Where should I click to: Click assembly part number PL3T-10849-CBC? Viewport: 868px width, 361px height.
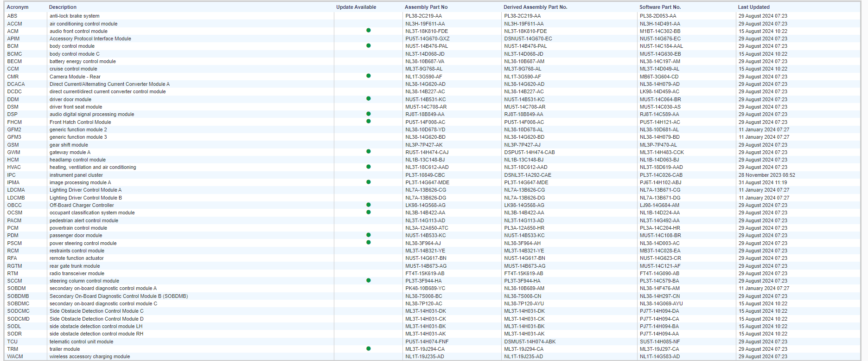coord(425,175)
